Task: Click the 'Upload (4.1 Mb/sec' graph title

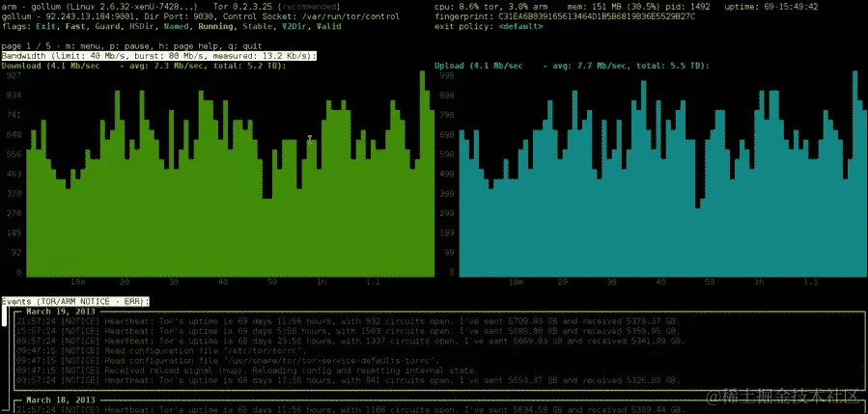Action: click(x=479, y=66)
